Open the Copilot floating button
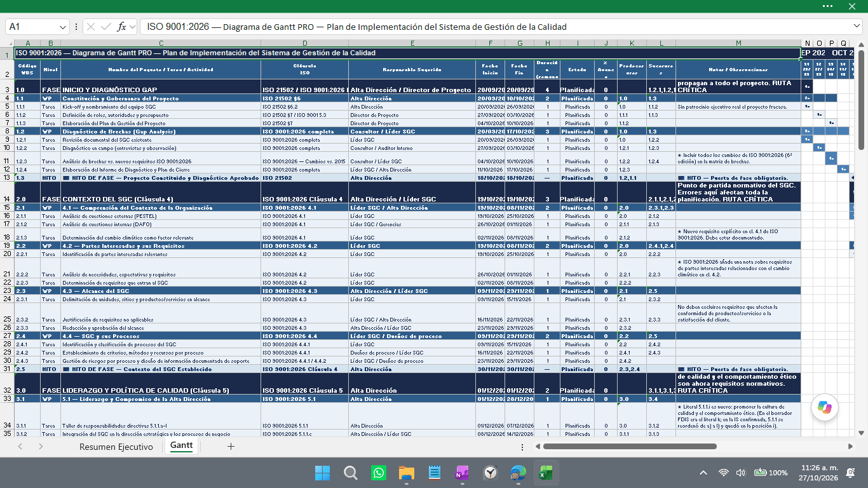 point(825,407)
